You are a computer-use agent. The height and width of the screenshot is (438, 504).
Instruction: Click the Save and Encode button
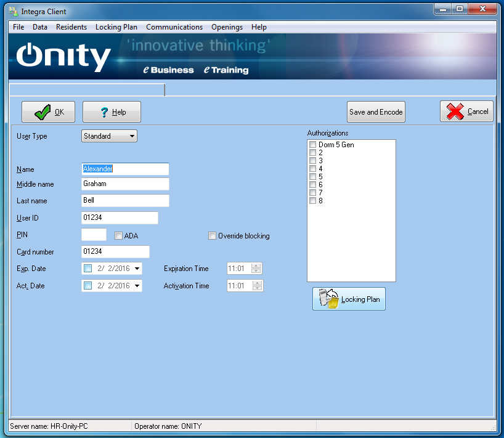click(x=376, y=112)
